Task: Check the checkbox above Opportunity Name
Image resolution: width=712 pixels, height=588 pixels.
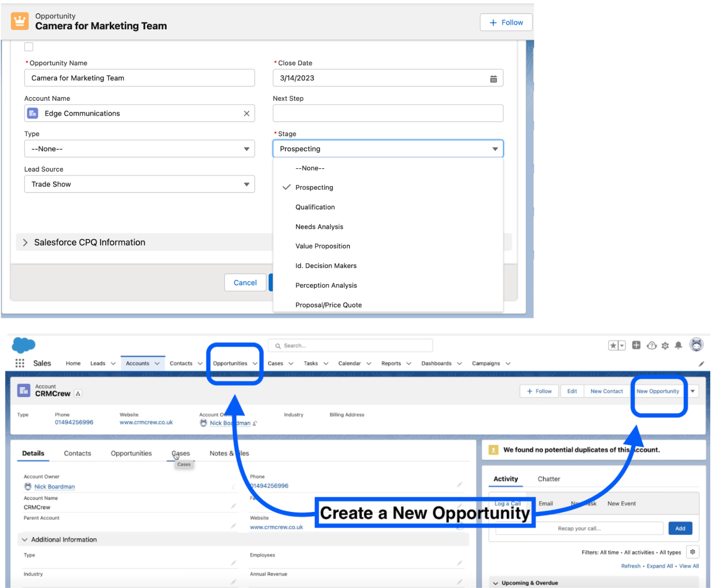Action: point(28,47)
